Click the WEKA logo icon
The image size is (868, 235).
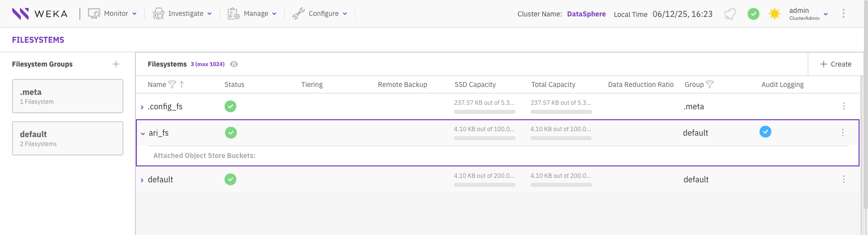(20, 13)
